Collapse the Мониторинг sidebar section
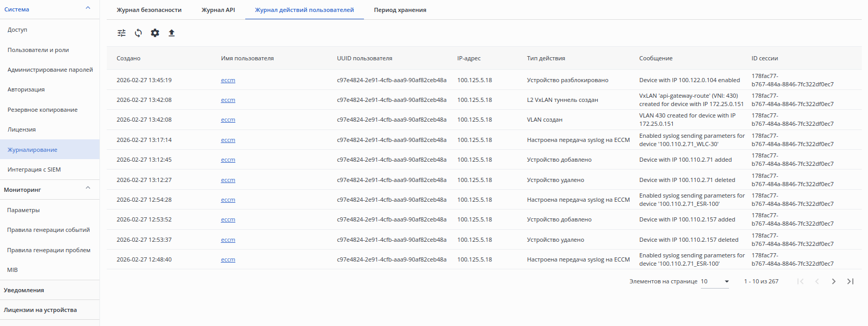The width and height of the screenshot is (868, 326). coord(88,188)
